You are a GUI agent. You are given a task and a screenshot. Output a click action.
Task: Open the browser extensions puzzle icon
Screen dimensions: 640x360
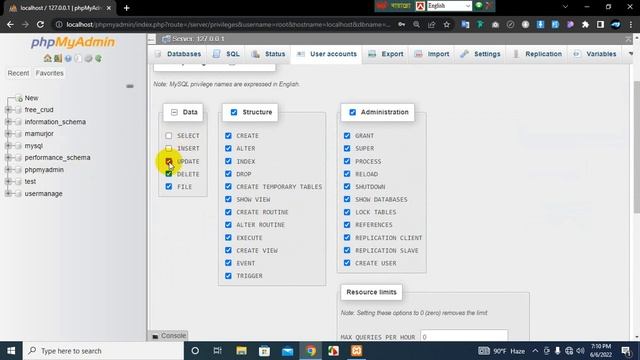pyautogui.click(x=585, y=24)
